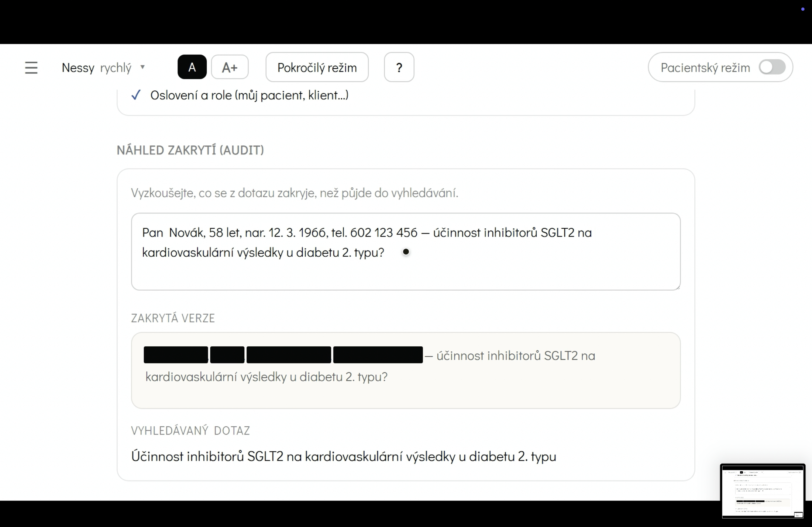This screenshot has height=527, width=812.
Task: Click into the audit query text area
Action: [x=406, y=252]
